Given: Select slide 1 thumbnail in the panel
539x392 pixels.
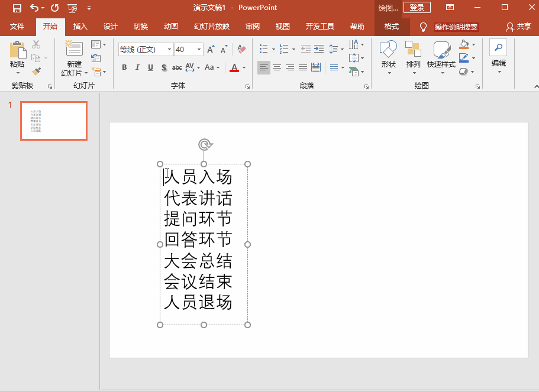Looking at the screenshot, I should (x=54, y=121).
